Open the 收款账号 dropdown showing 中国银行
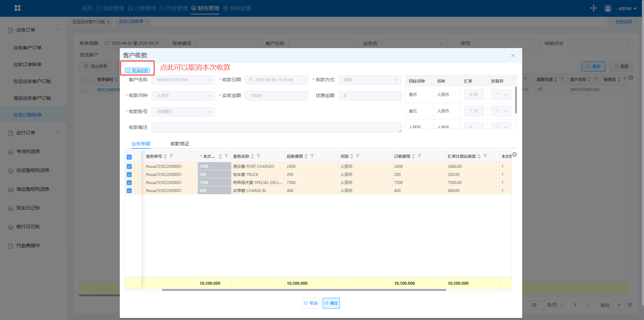 coord(183,112)
